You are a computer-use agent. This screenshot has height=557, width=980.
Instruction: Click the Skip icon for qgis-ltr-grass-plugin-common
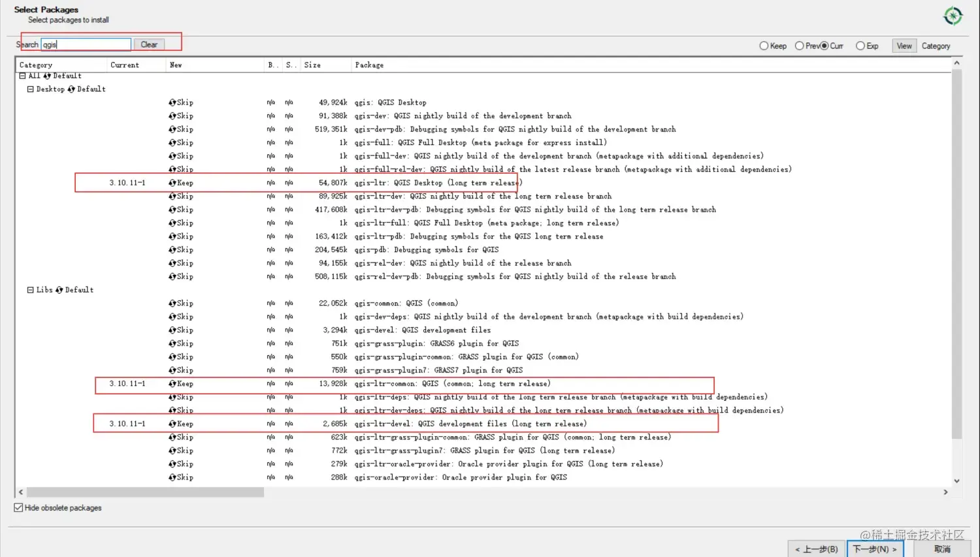pos(172,438)
